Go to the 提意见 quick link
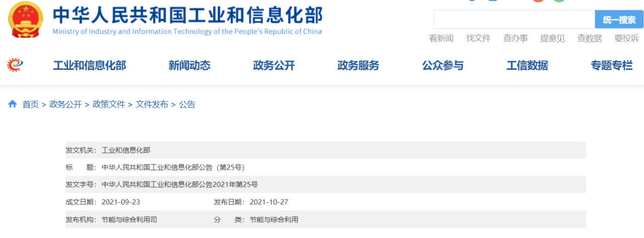Image resolution: width=644 pixels, height=238 pixels. click(552, 38)
